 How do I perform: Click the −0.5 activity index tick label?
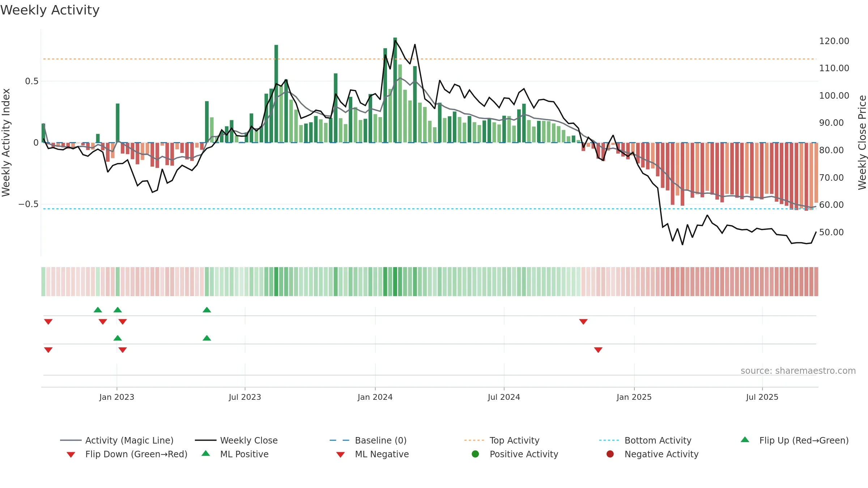(29, 204)
